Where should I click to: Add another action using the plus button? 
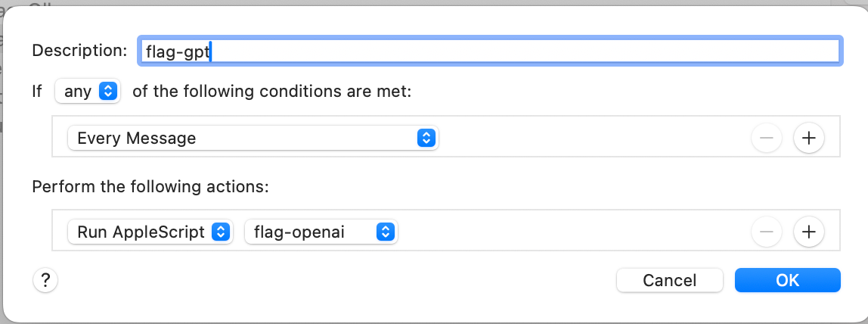[x=808, y=232]
